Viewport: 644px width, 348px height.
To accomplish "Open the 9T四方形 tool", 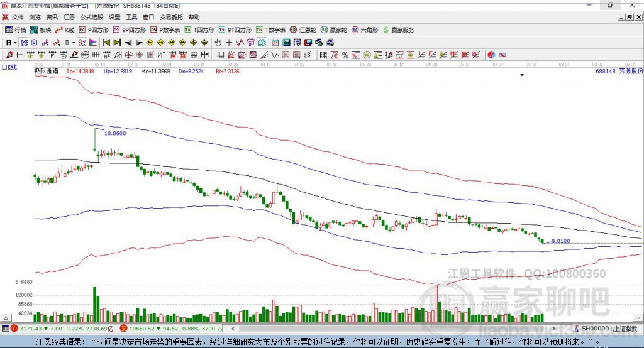I will click(x=235, y=30).
